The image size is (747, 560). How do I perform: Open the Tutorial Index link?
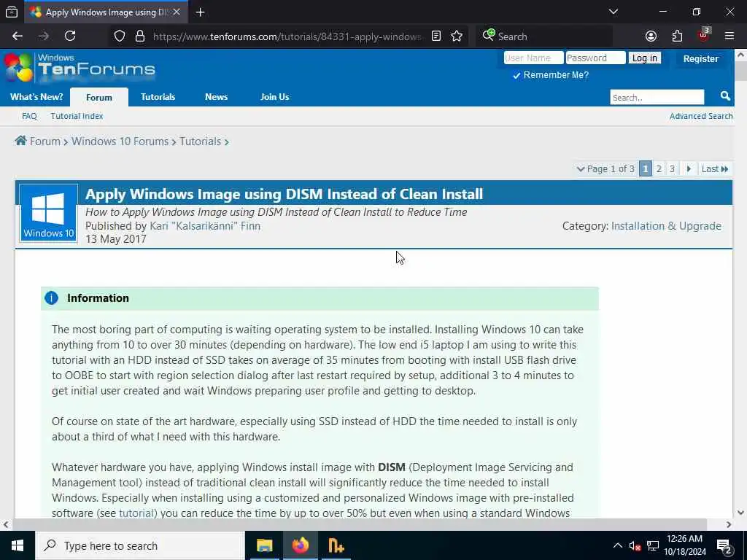77,116
